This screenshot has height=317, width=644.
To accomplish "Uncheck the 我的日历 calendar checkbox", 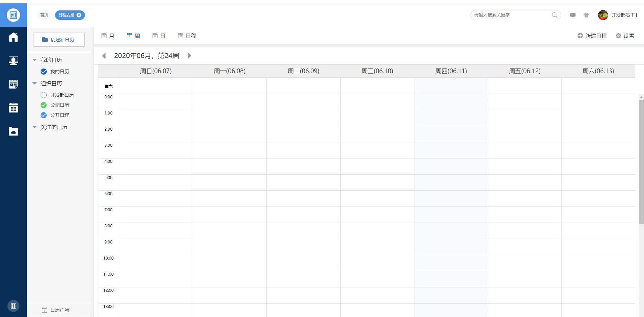I will (x=44, y=72).
